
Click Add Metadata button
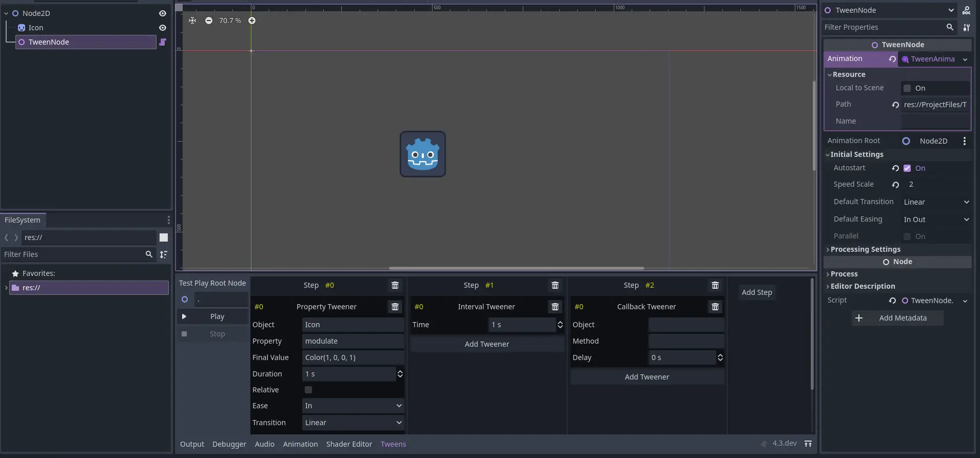[897, 318]
